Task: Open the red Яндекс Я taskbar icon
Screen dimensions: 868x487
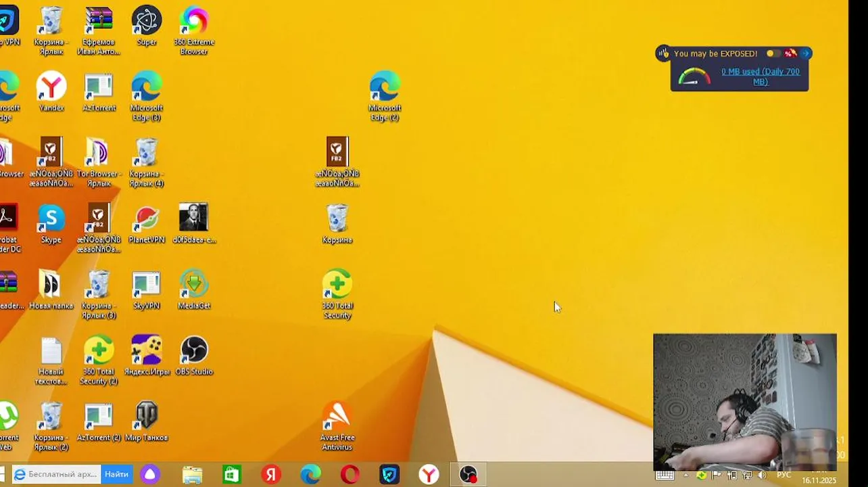Action: (x=271, y=475)
